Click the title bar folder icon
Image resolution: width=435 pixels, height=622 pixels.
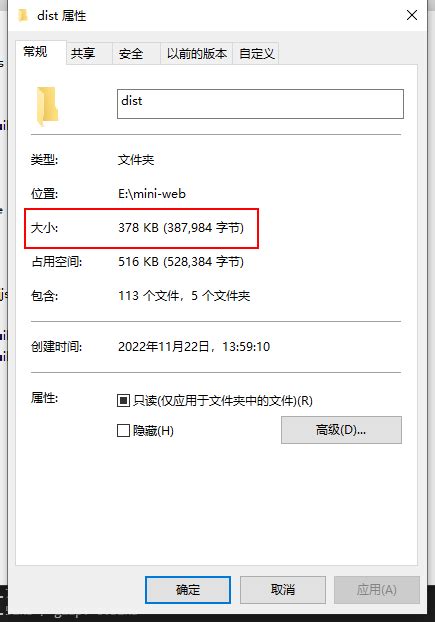[23, 15]
